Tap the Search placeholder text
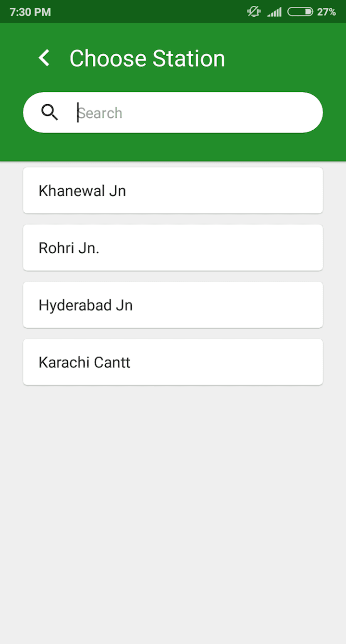 coord(100,113)
